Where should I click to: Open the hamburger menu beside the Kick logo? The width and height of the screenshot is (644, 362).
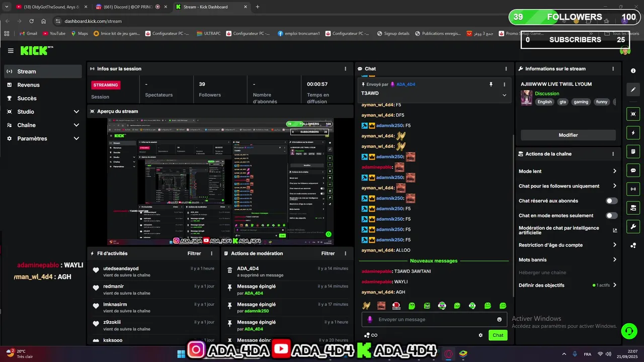[x=11, y=51]
